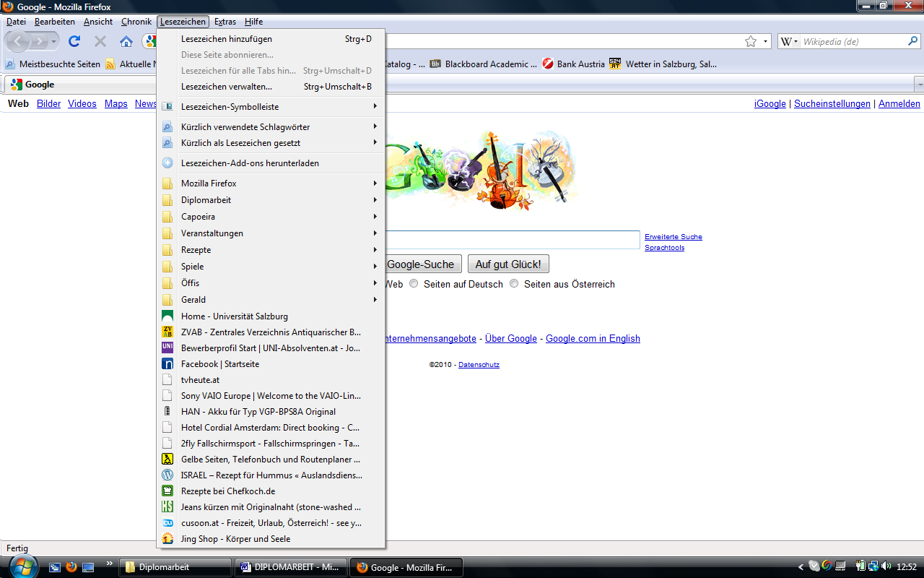Open Jing Shop bookmark
924x578 pixels.
(x=235, y=539)
